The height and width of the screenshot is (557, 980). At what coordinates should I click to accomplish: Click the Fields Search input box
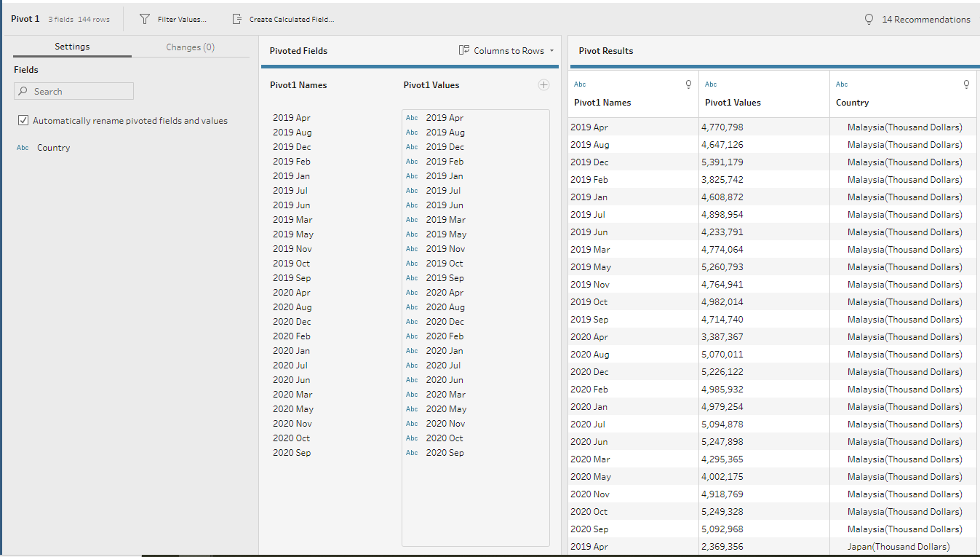80,92
